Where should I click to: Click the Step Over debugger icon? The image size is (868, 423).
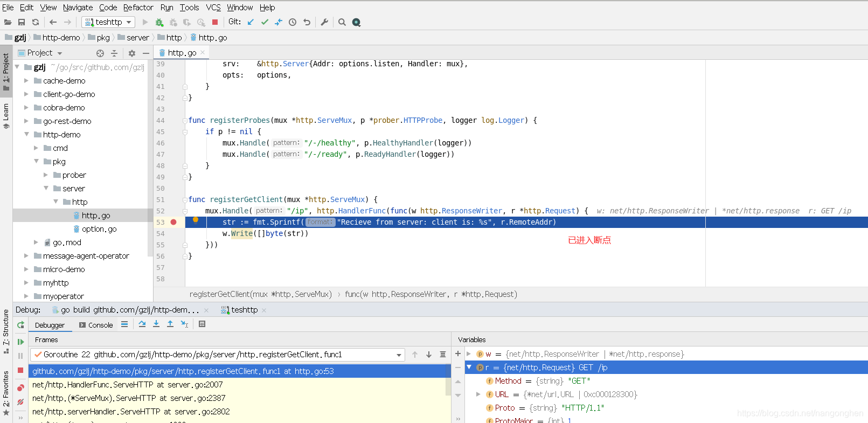pos(142,324)
